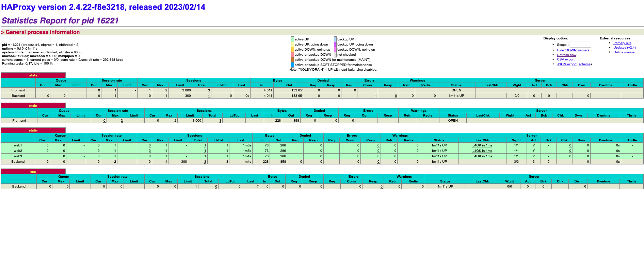The image size is (644, 265).
Task: Click the web1 server name
Action: pyautogui.click(x=18, y=145)
